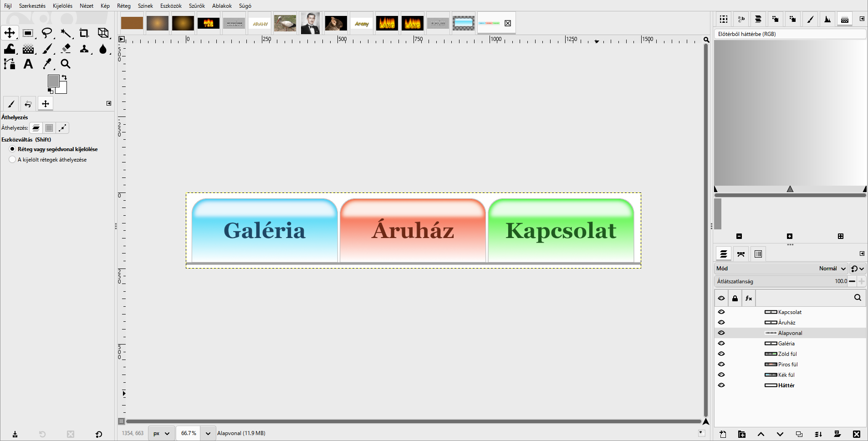868x441 pixels.
Task: Hide the Zöld fül layer
Action: (x=721, y=354)
